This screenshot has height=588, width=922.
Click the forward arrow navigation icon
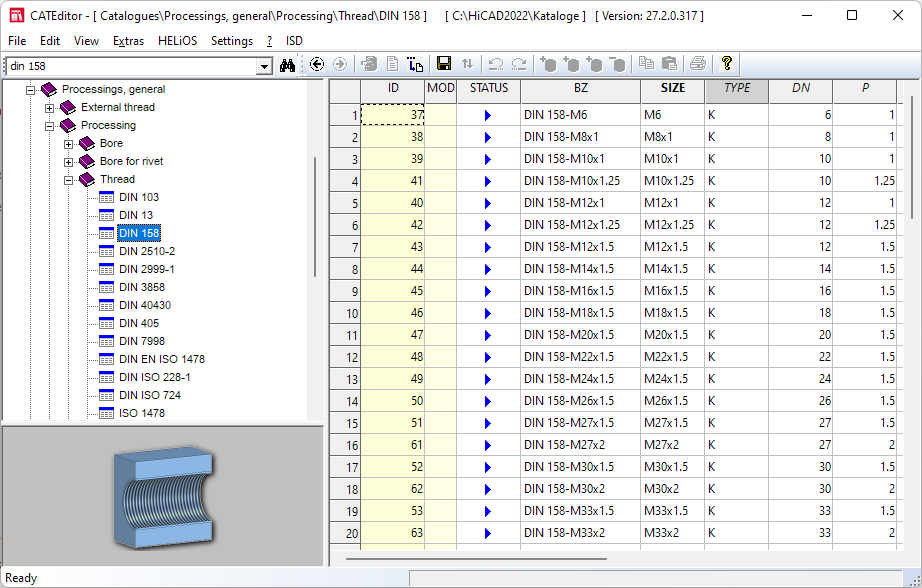pos(340,64)
